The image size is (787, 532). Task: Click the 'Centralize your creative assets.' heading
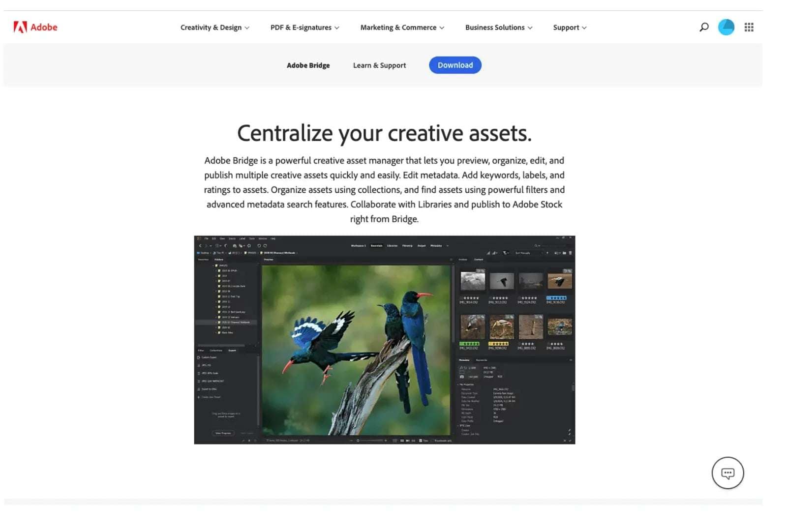pos(384,133)
